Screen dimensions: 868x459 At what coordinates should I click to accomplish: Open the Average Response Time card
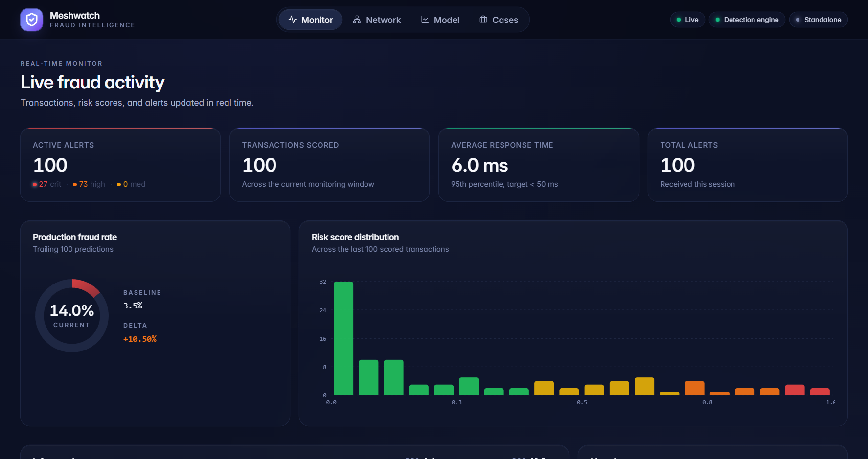[x=539, y=165]
